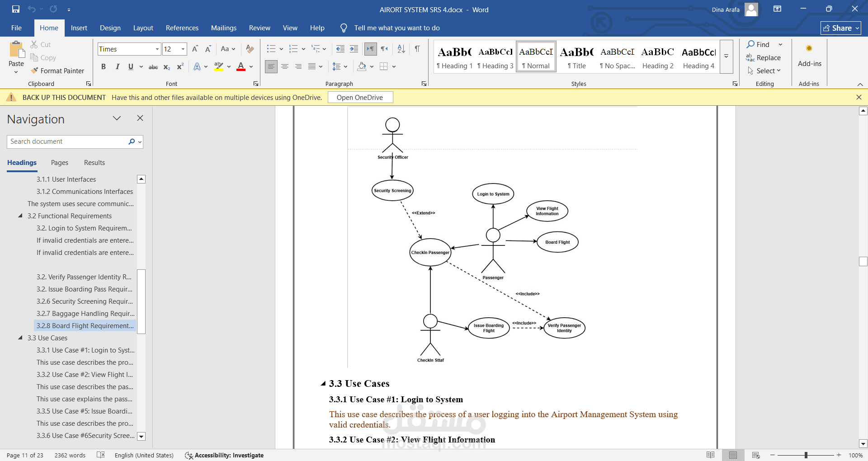Click the Share button
The width and height of the screenshot is (868, 461).
[x=841, y=28]
